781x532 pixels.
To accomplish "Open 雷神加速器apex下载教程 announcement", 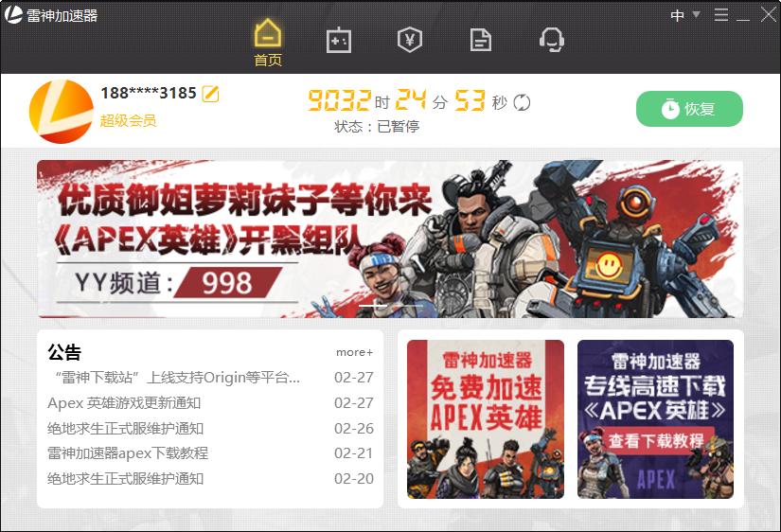I will coord(128,453).
